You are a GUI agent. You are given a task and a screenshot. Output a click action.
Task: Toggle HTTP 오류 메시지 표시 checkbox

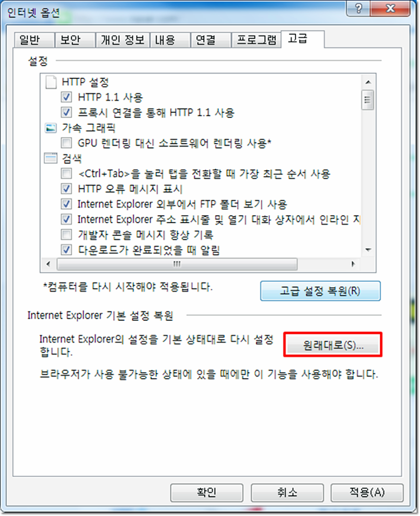coord(66,189)
